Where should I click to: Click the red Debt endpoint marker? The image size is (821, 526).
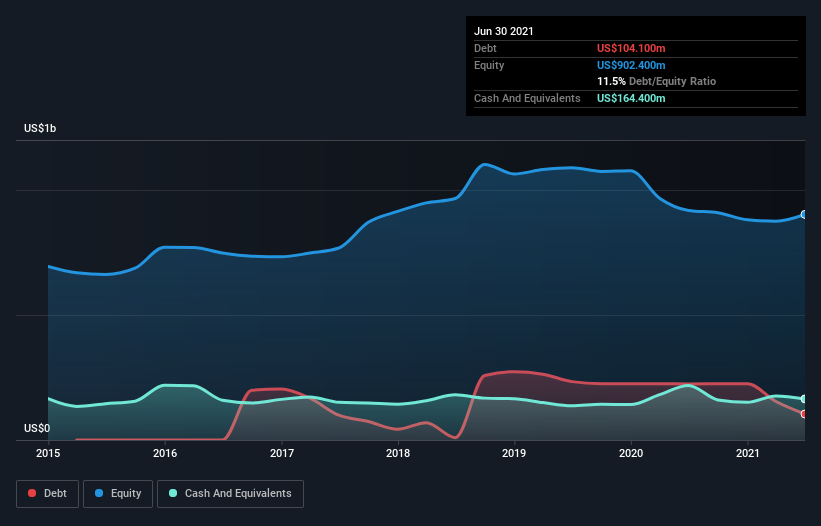[804, 414]
